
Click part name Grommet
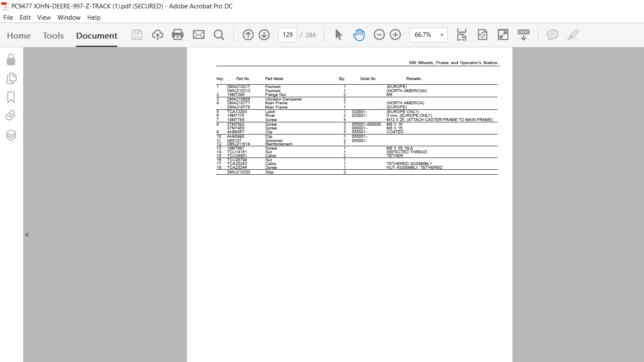click(274, 141)
